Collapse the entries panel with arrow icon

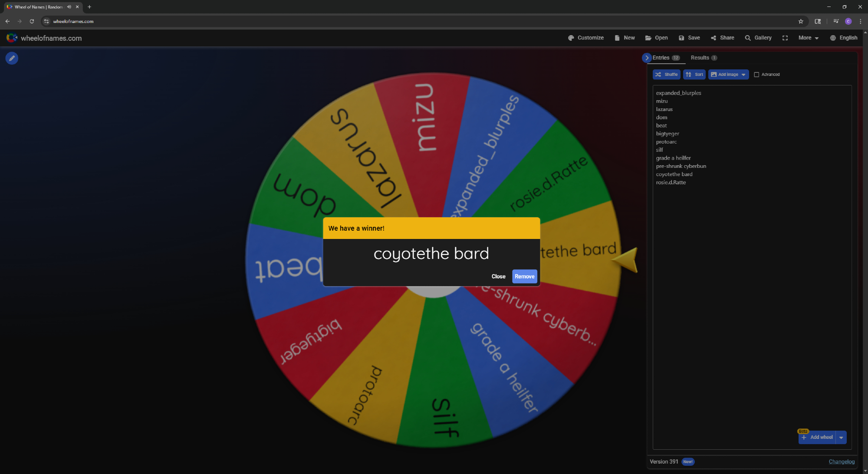click(x=647, y=58)
